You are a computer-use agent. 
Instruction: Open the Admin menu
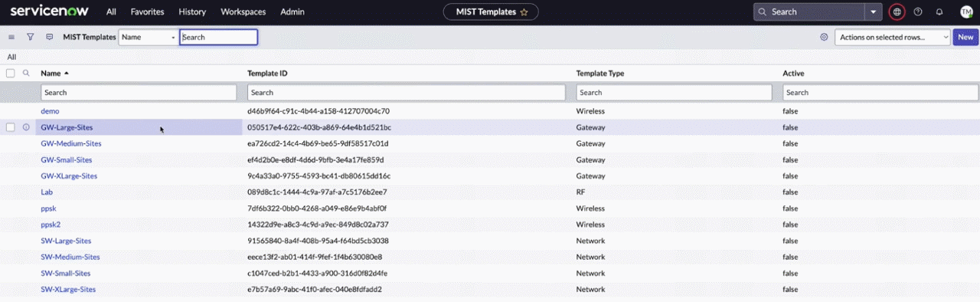(292, 12)
